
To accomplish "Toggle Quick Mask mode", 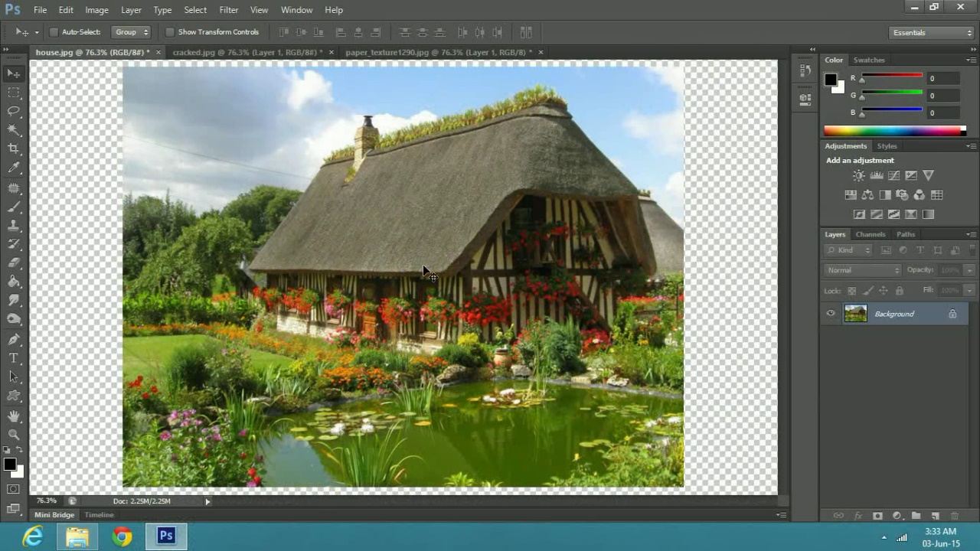I will [x=14, y=489].
